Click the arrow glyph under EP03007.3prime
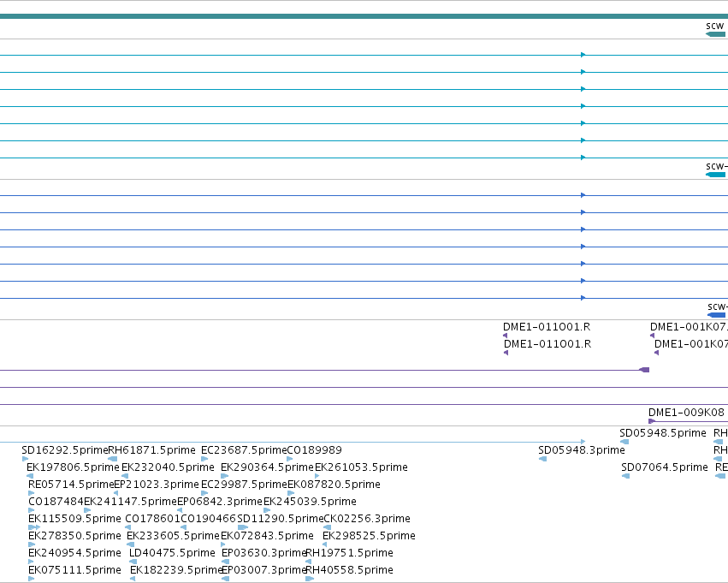 (226, 579)
